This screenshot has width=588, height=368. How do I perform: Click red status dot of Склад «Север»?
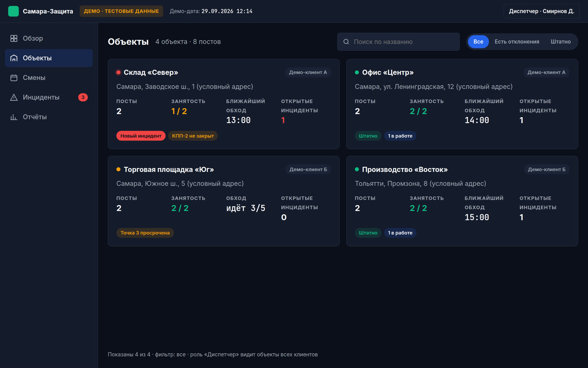(x=118, y=72)
